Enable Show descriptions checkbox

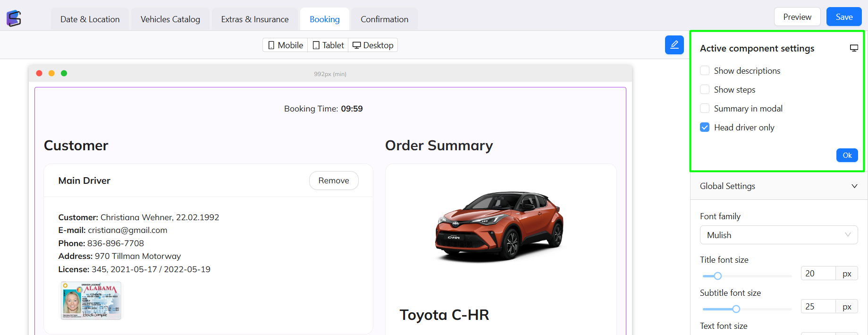tap(705, 71)
